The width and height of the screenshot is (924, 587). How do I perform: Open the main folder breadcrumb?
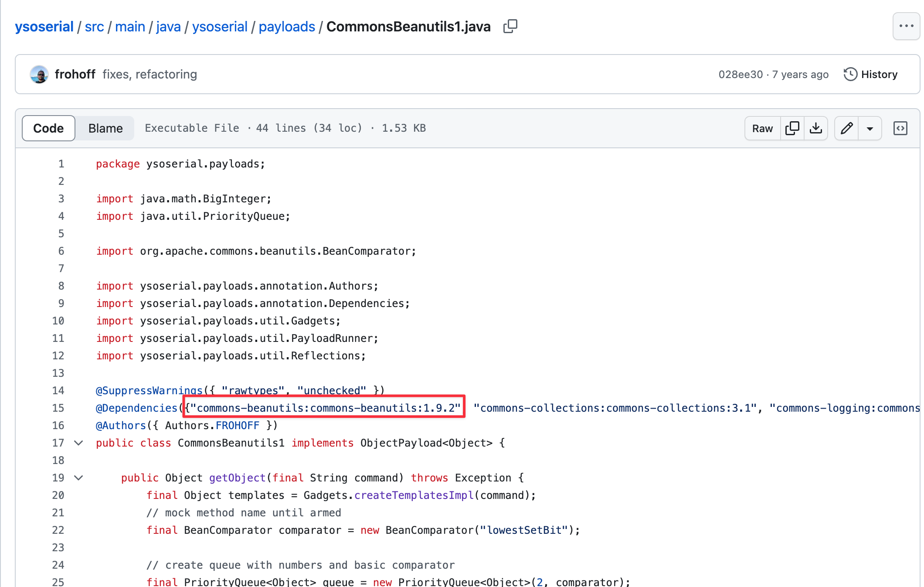coord(130,27)
